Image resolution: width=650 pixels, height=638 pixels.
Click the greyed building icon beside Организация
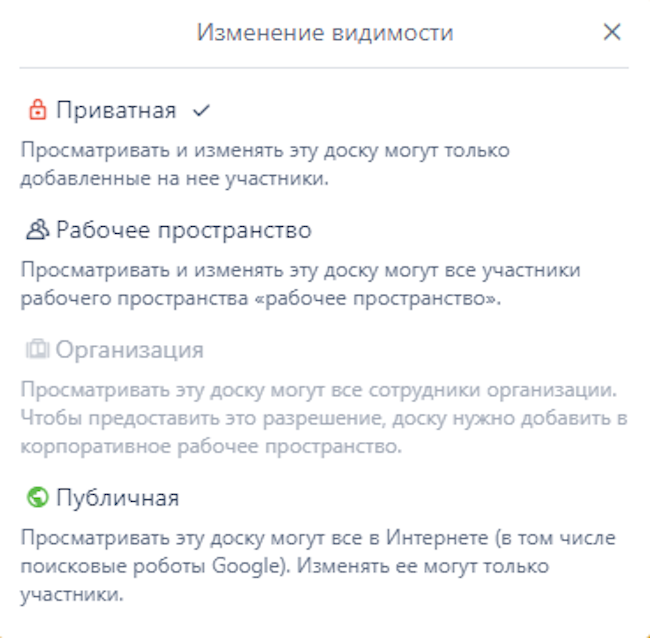pos(37,350)
